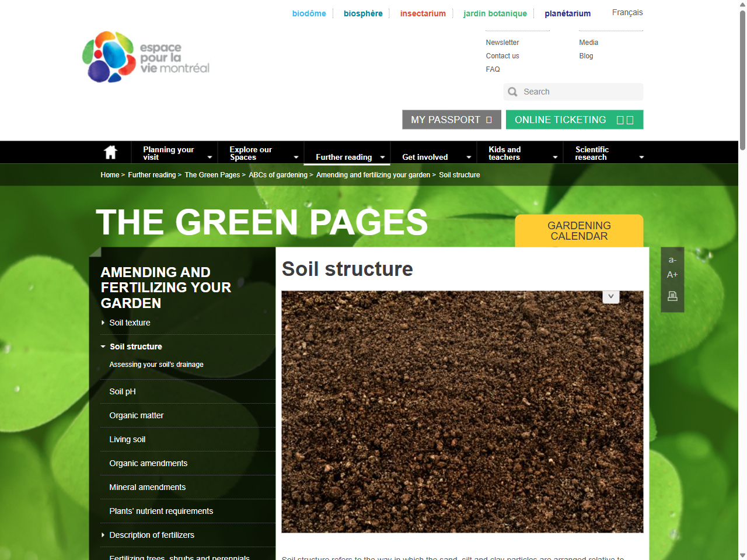Screen dimensions: 747x560
Task: Open the Living soil sidebar page
Action: (x=127, y=439)
